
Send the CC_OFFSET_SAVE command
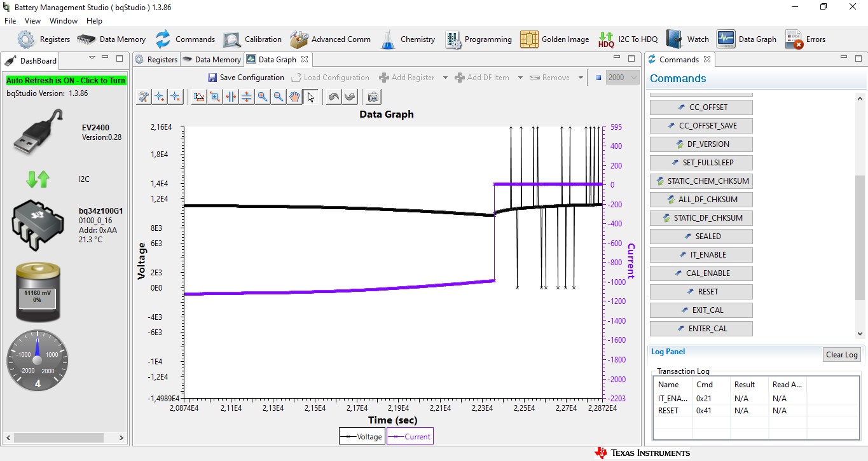701,126
